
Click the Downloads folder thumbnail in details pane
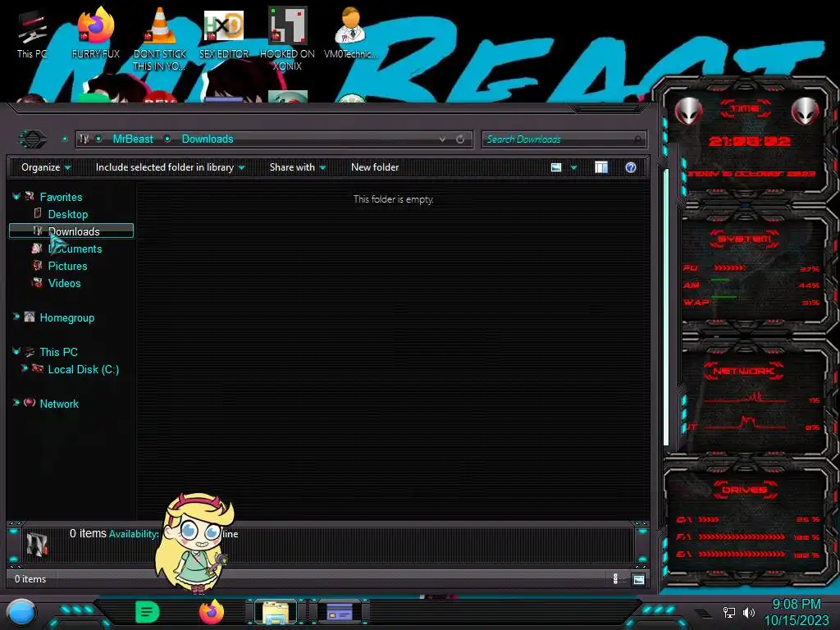click(x=37, y=545)
